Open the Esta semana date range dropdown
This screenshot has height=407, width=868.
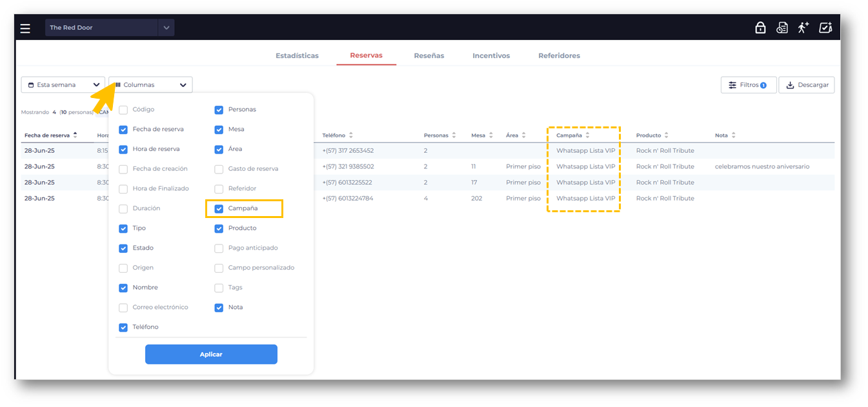pos(63,85)
